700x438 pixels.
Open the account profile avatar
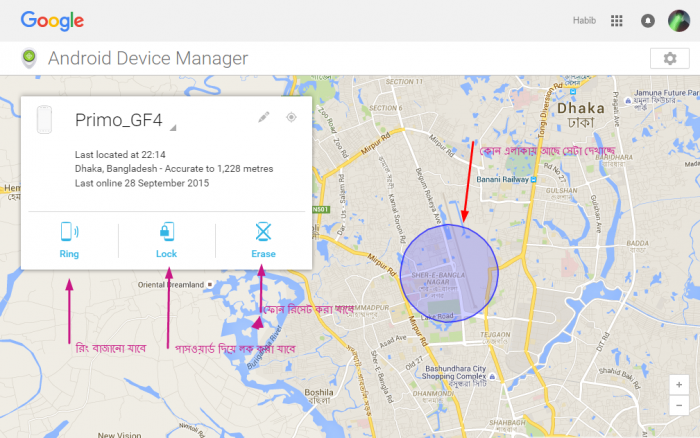coord(679,21)
